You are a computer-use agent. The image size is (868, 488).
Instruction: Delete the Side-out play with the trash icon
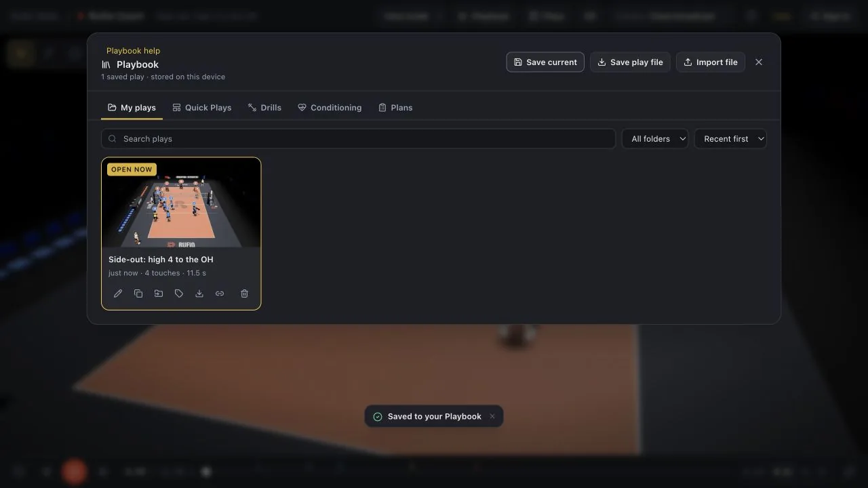point(244,293)
